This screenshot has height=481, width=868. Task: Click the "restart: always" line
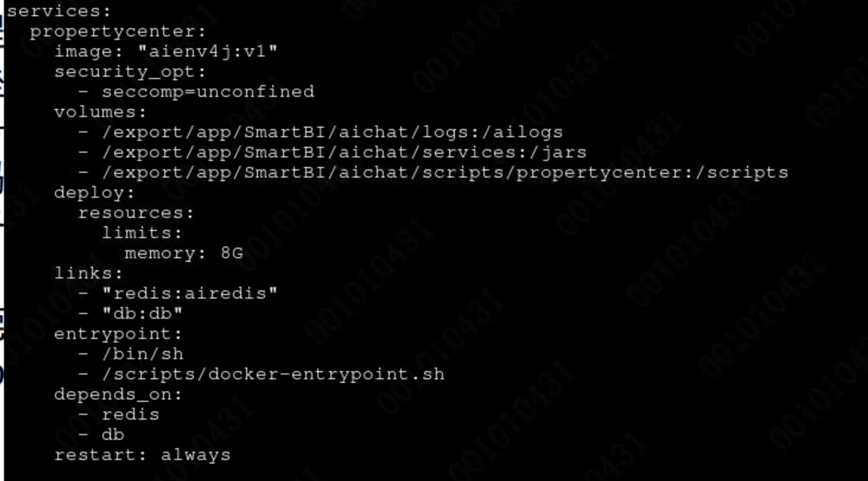pos(142,455)
